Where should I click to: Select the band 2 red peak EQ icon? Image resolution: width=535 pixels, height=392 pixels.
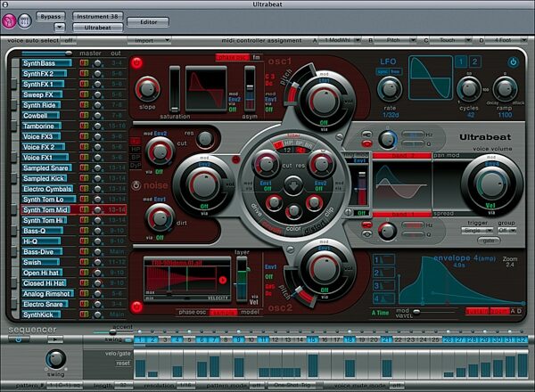pos(366,143)
